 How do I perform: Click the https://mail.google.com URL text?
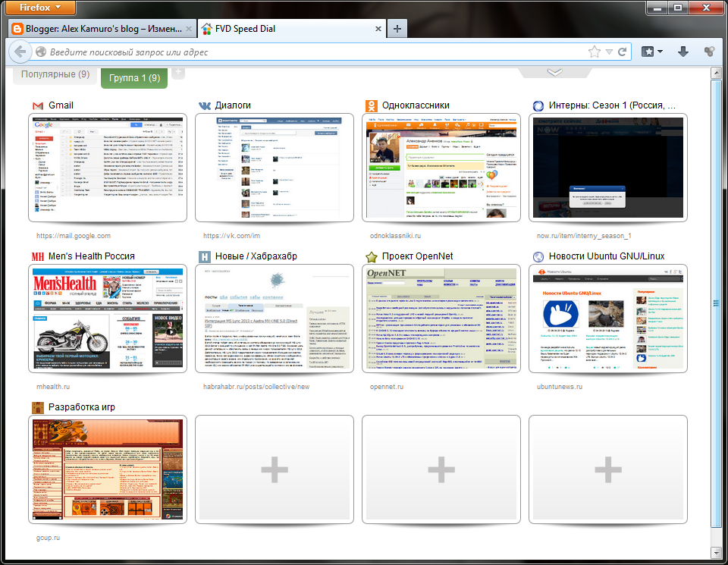tap(74, 236)
